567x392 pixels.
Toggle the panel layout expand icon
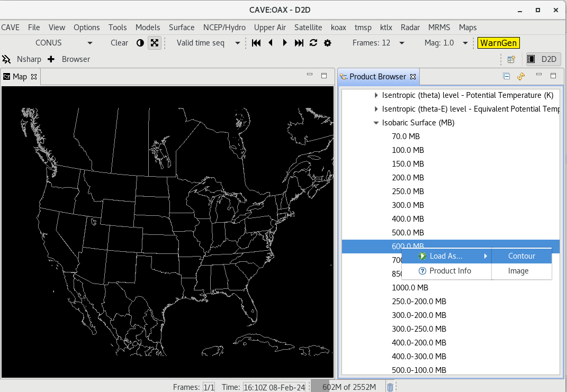[x=154, y=43]
